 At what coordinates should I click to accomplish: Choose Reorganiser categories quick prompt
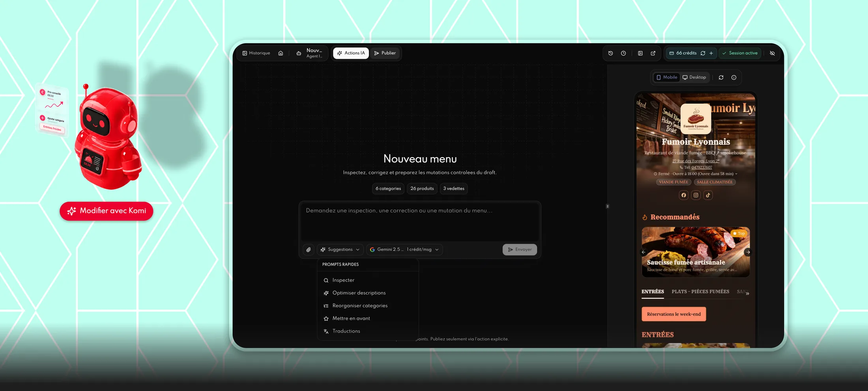click(x=367, y=306)
